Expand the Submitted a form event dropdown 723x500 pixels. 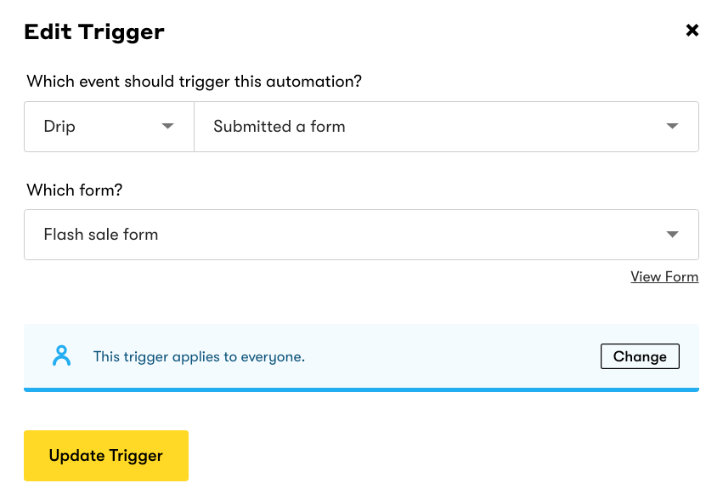[x=446, y=126]
